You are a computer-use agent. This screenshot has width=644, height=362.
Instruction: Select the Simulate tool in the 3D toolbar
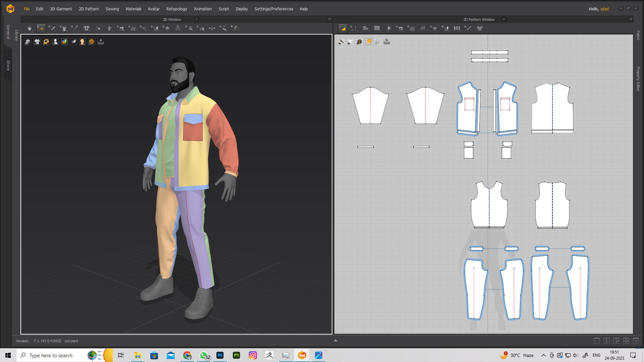[30, 28]
